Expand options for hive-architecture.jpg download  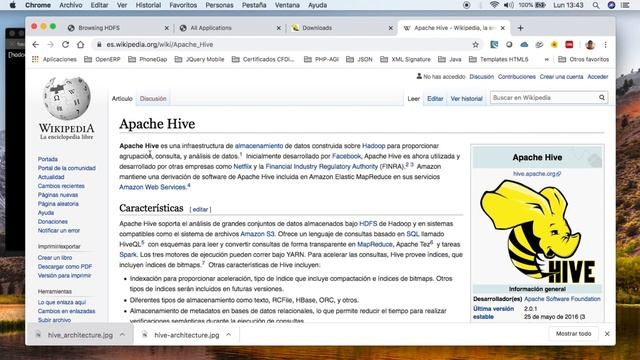pyautogui.click(x=229, y=335)
